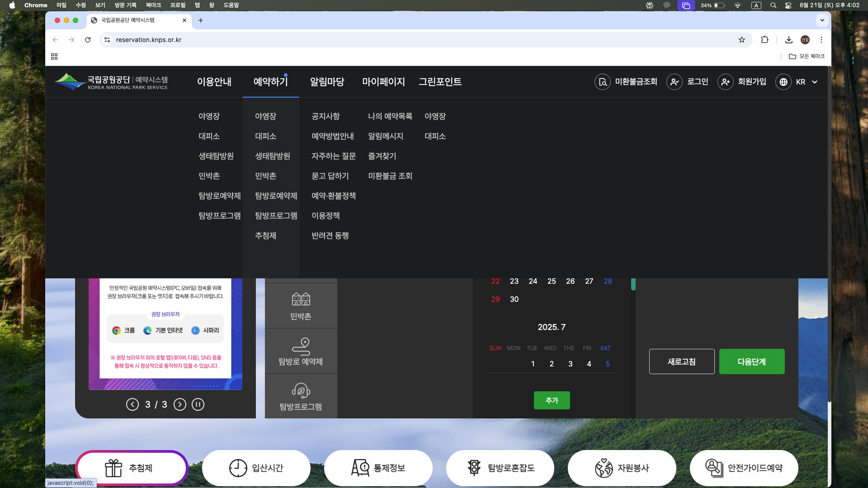Select July 5 on the calendar
The width and height of the screenshot is (868, 488).
pos(608,364)
